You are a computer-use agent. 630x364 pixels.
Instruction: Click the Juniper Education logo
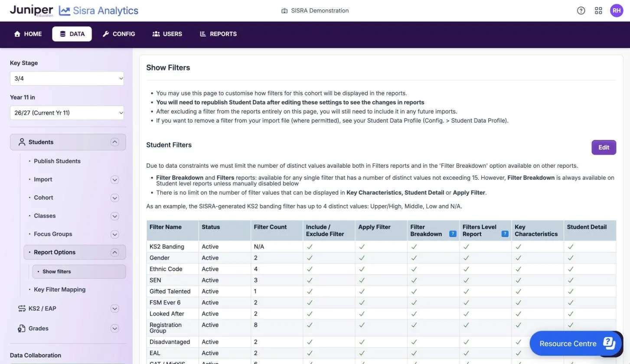click(31, 10)
